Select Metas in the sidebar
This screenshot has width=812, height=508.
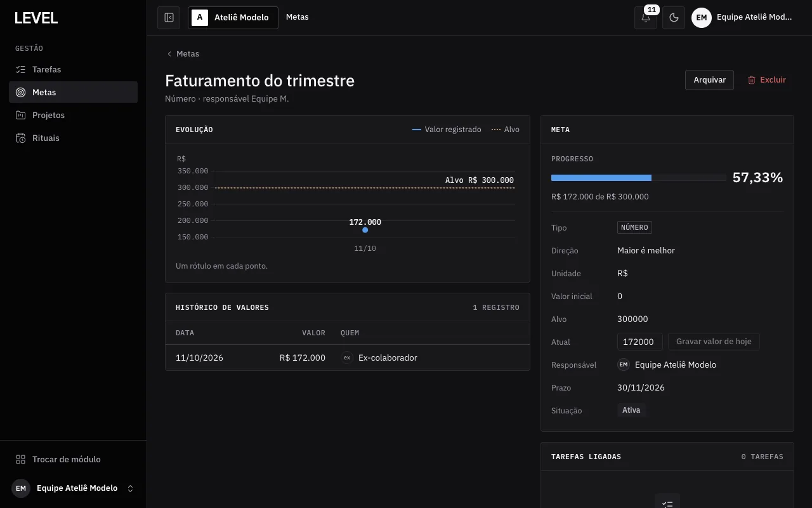(x=73, y=92)
